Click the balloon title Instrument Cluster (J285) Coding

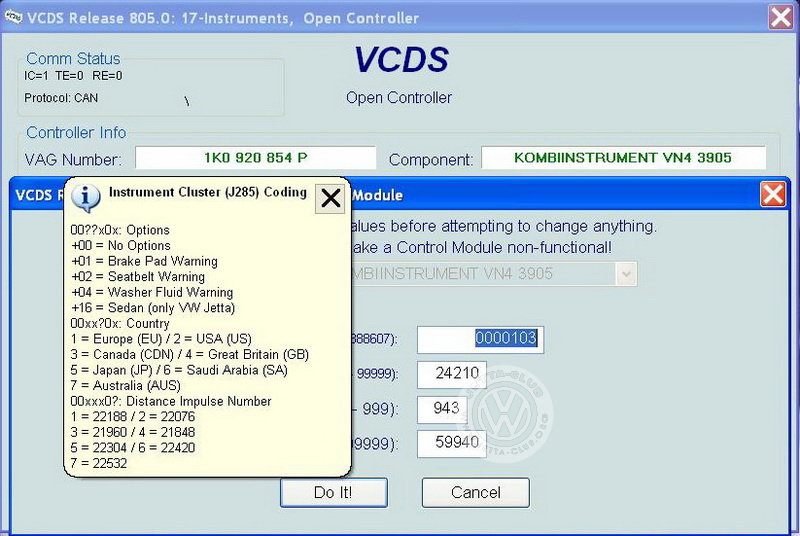pos(208,192)
